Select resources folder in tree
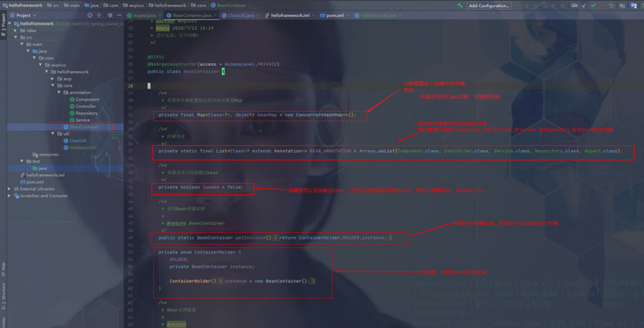 45,155
